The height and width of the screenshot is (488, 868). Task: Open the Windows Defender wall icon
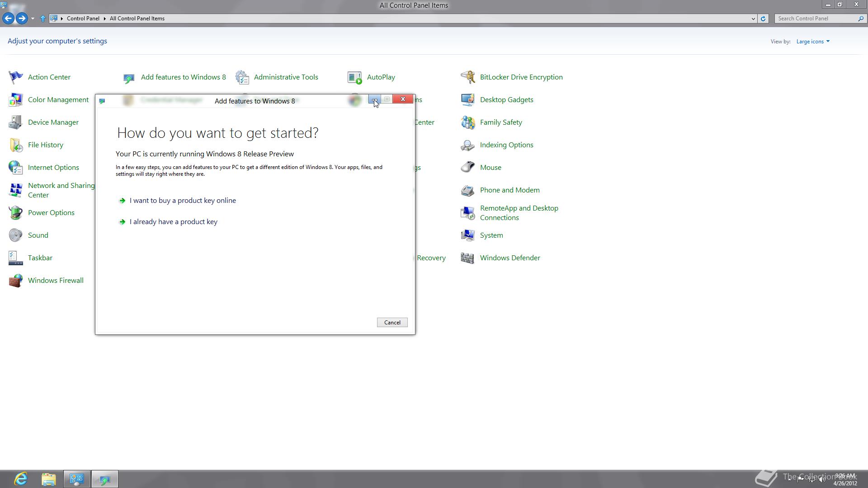click(x=468, y=258)
